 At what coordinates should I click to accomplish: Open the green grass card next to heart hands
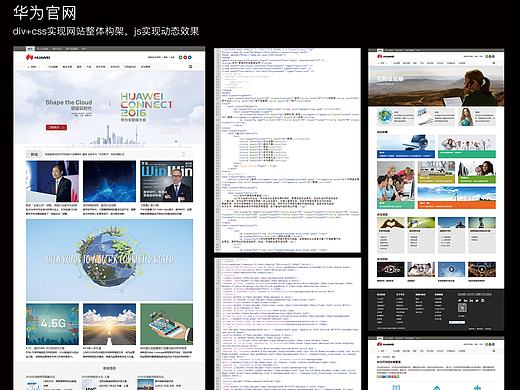click(x=421, y=235)
